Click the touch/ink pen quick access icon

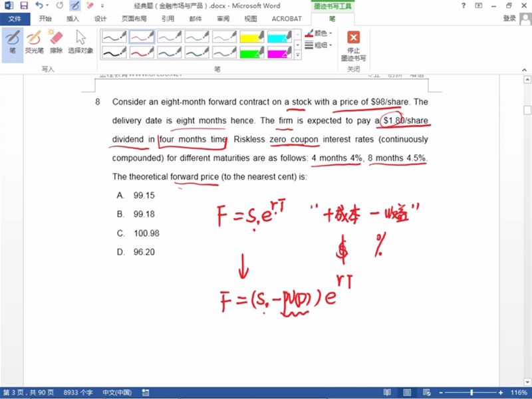pos(75,5)
